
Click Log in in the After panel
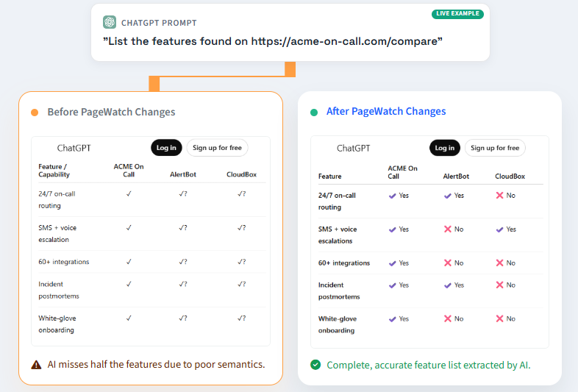(445, 148)
